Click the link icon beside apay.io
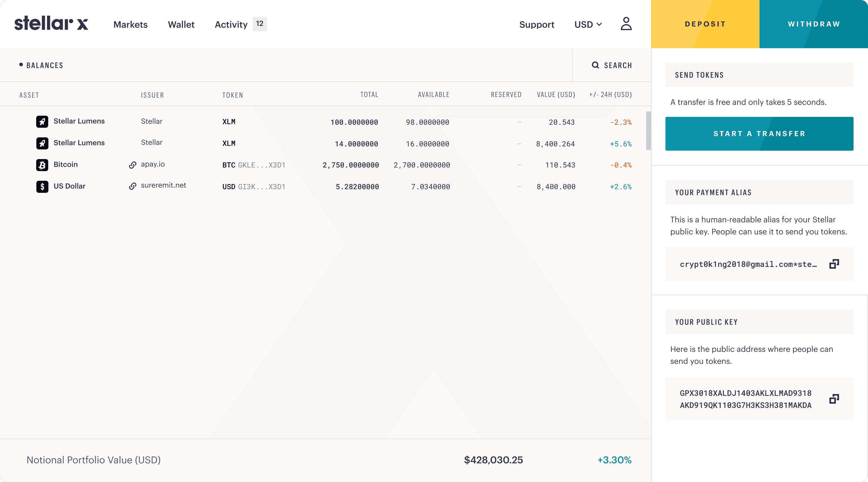The width and height of the screenshot is (868, 482). [132, 165]
